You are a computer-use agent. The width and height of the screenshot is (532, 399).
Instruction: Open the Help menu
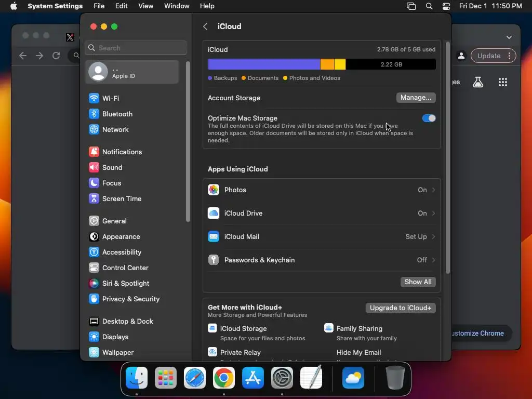pos(207,6)
